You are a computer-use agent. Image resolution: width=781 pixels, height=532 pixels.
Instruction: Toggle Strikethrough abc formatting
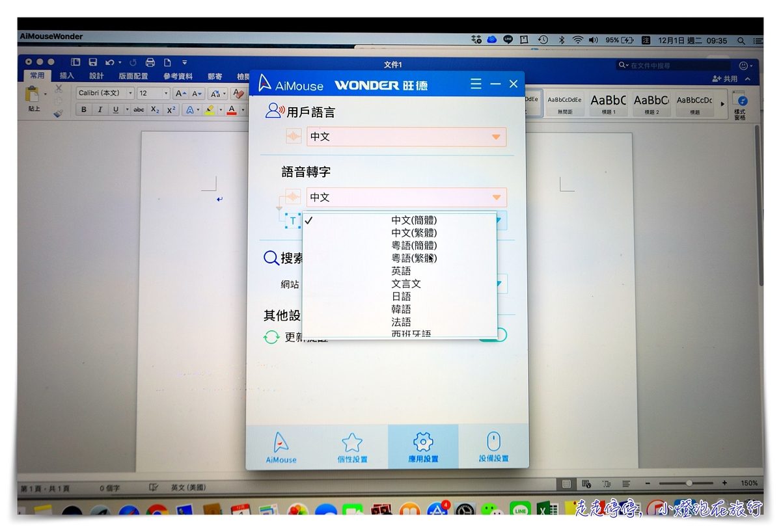139,110
